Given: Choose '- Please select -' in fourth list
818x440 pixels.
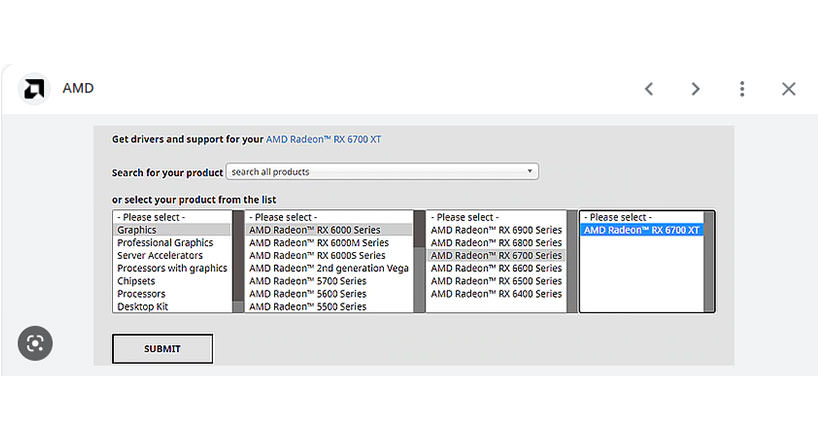Looking at the screenshot, I should point(642,217).
